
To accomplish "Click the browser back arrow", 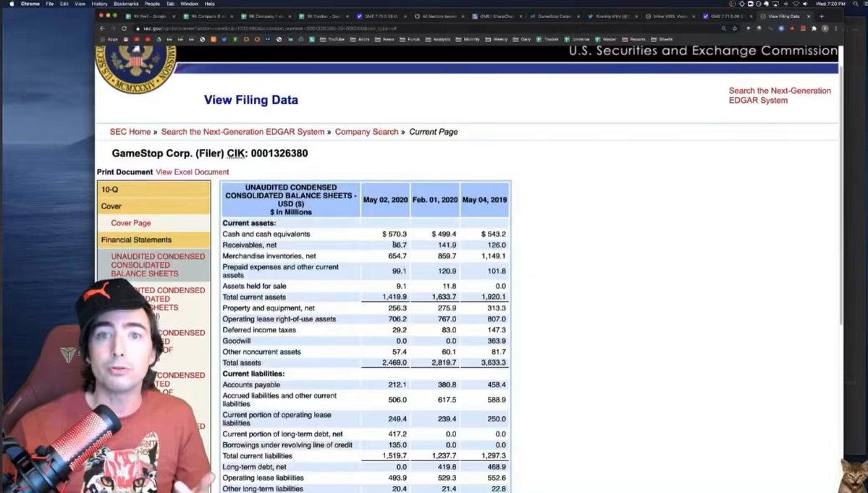I will (x=102, y=28).
